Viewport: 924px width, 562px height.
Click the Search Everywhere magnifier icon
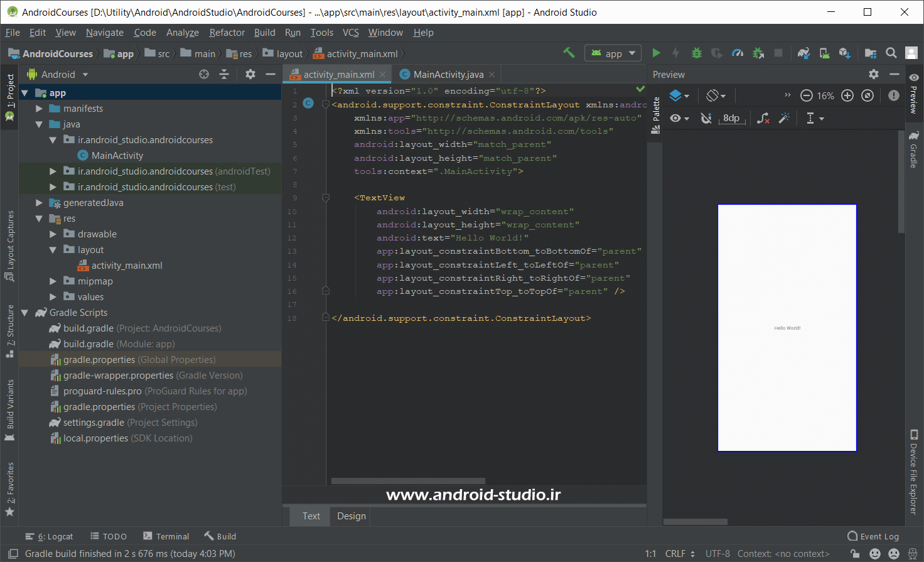(891, 53)
